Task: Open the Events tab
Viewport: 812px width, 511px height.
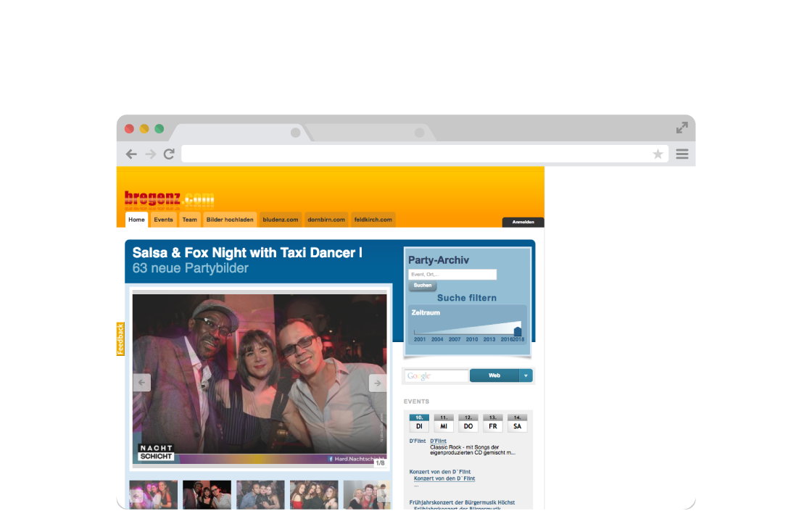Action: coord(163,220)
